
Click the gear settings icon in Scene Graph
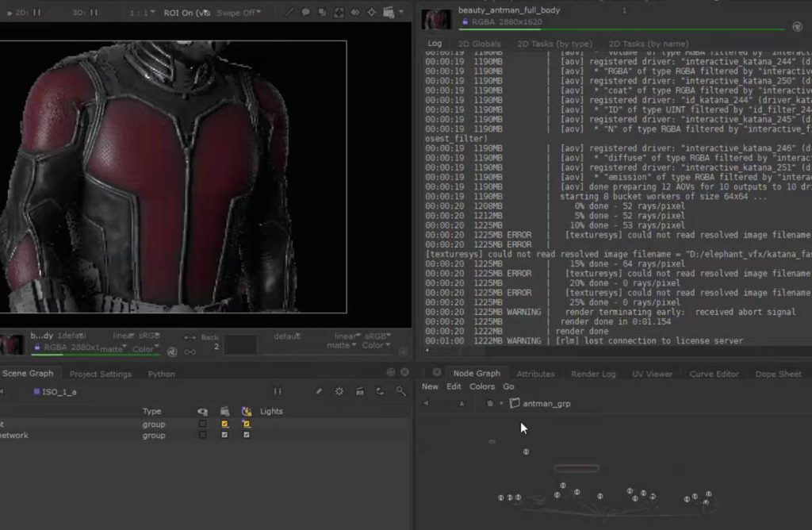coord(339,391)
